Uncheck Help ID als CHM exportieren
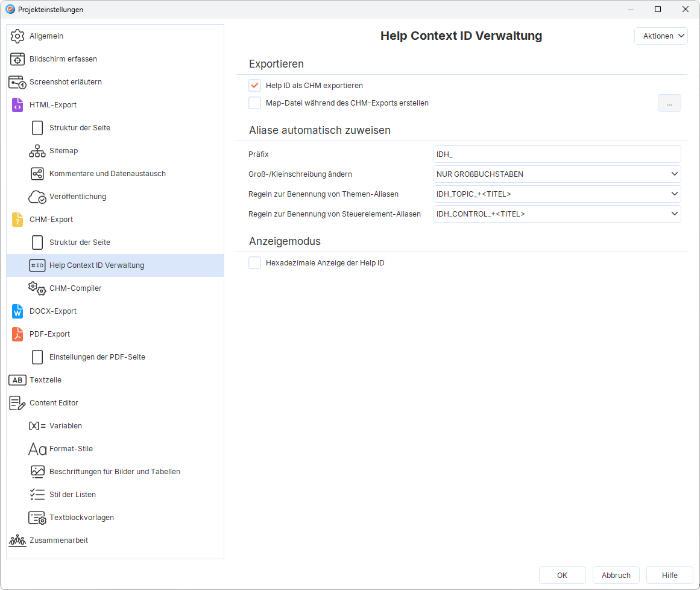 click(x=255, y=86)
